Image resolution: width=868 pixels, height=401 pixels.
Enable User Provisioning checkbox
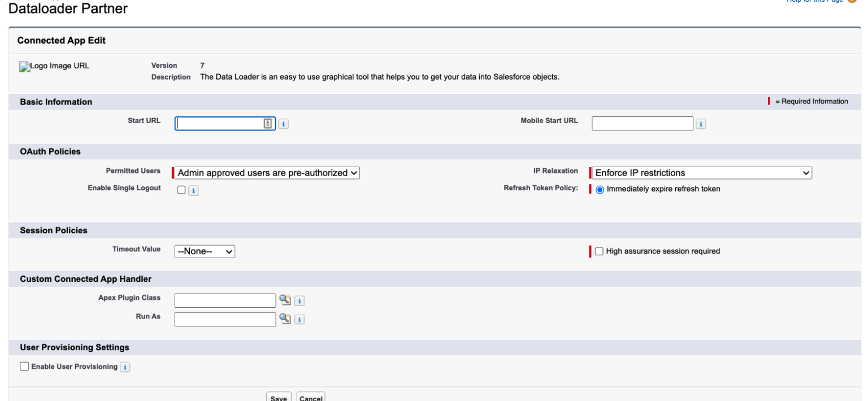coord(24,366)
